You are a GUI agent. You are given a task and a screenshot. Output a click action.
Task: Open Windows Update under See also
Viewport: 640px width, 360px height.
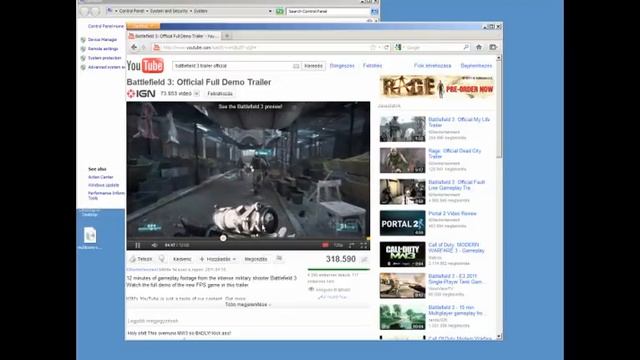[104, 185]
